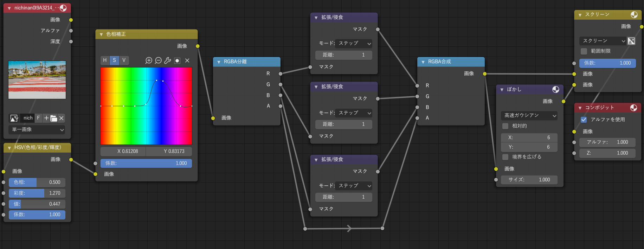The height and width of the screenshot is (249, 644).
Task: Toggle preview sphere icon on コンポジット node header
Action: (x=634, y=108)
